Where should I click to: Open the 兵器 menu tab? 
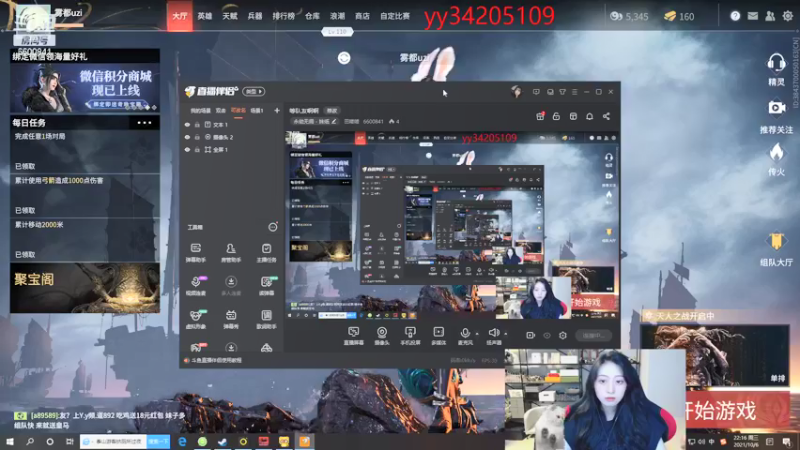pyautogui.click(x=255, y=16)
